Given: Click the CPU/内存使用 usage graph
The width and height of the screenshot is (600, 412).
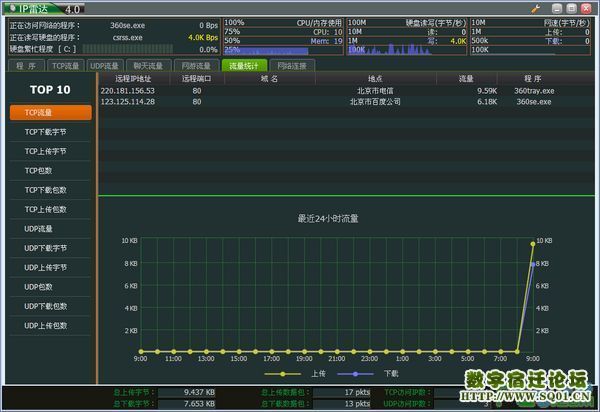Looking at the screenshot, I should pyautogui.click(x=283, y=37).
